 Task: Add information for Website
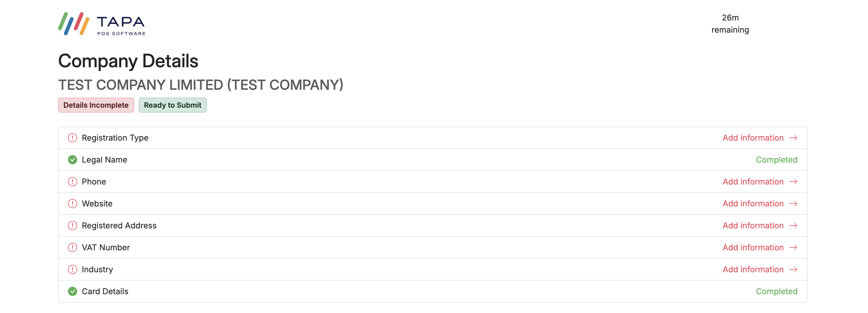[754, 203]
